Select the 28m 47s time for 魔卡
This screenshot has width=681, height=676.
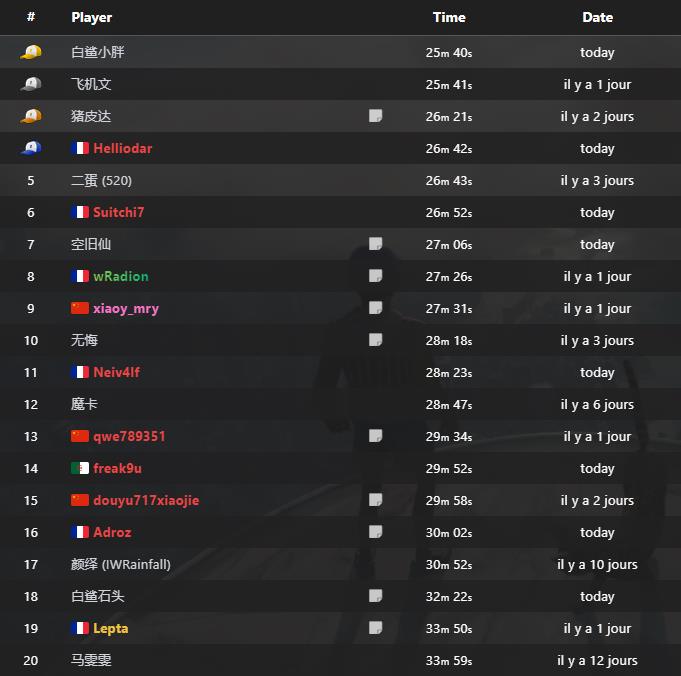pyautogui.click(x=449, y=404)
